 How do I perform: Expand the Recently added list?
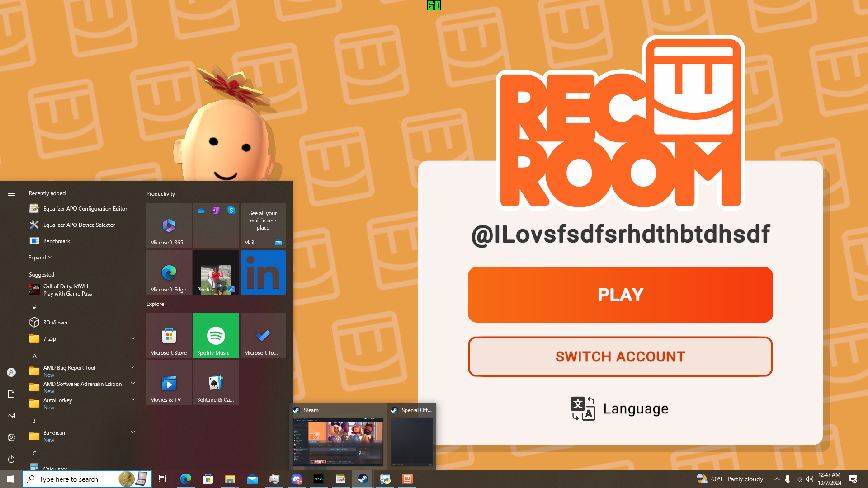(40, 258)
